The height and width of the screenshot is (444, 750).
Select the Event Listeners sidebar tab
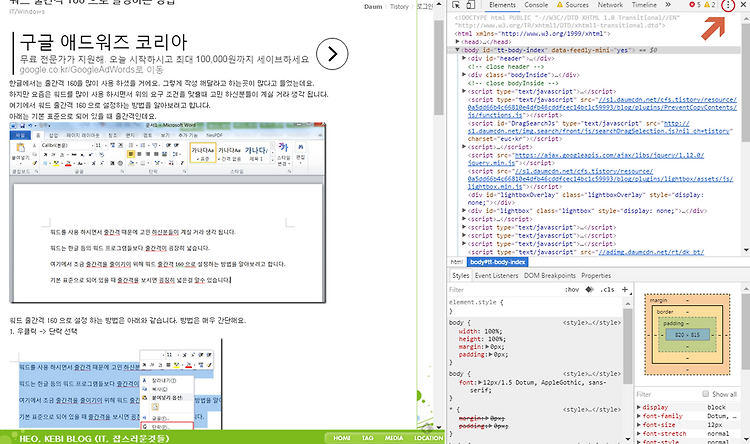(x=496, y=276)
